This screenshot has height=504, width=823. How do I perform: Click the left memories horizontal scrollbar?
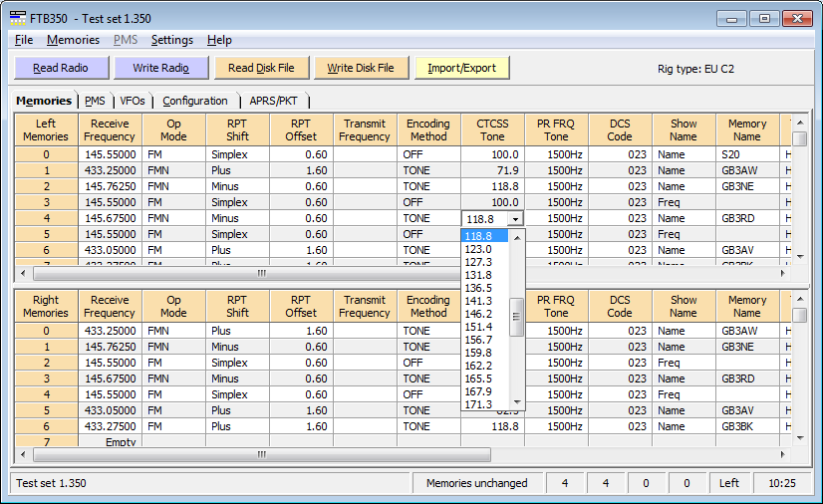point(261,273)
